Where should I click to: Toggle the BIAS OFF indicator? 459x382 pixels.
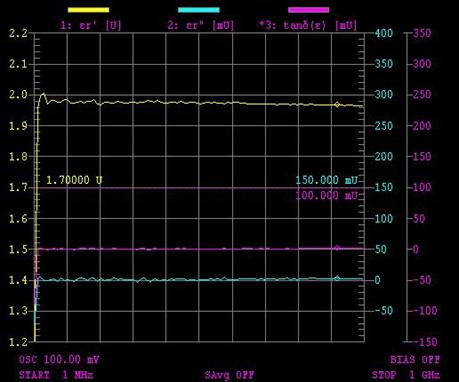[415, 360]
